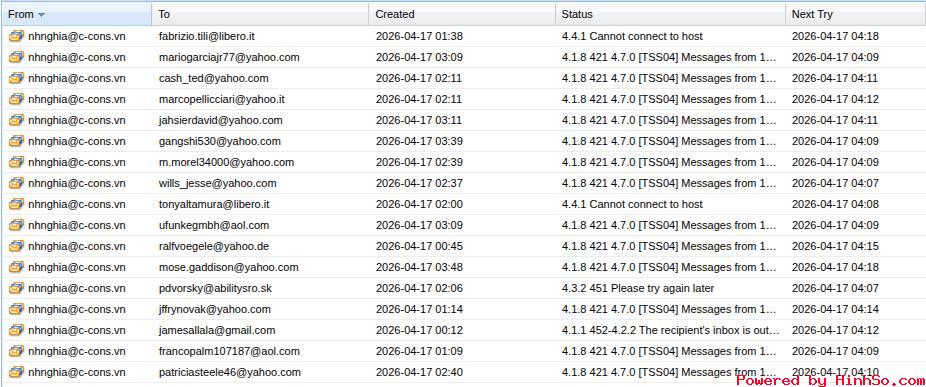Click sender nhnghia@c-cons.vn in pdvorsky row

coord(77,288)
